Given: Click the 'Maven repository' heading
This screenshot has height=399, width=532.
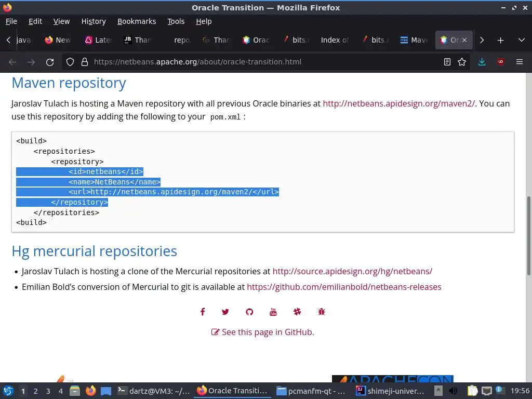Looking at the screenshot, I should click(x=69, y=83).
